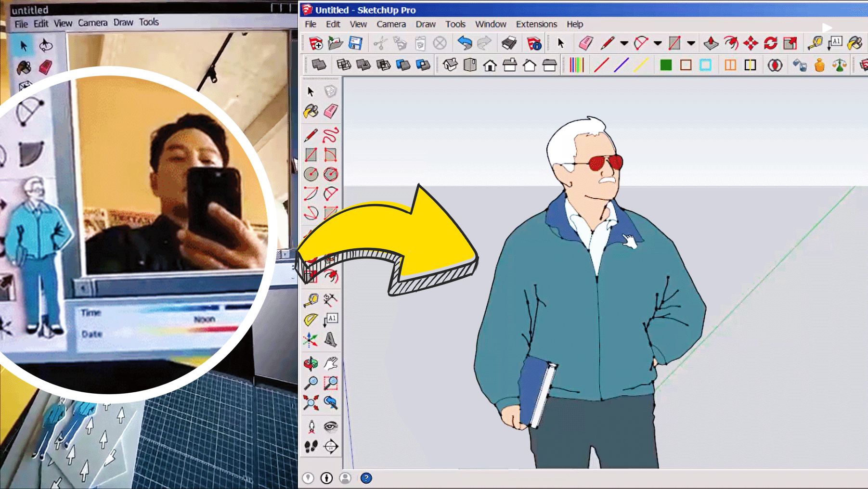Select the Section Plane tool
Screen dimensions: 868x489
point(331,447)
